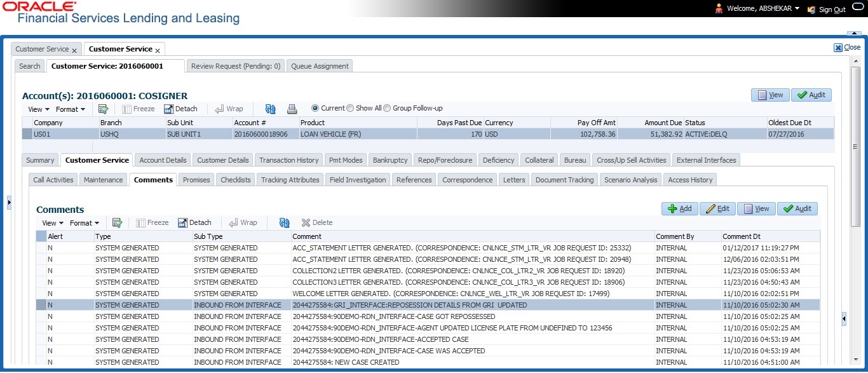Screen dimensions: 868x373
Task: Open the Access History sub-tab
Action: pos(690,180)
